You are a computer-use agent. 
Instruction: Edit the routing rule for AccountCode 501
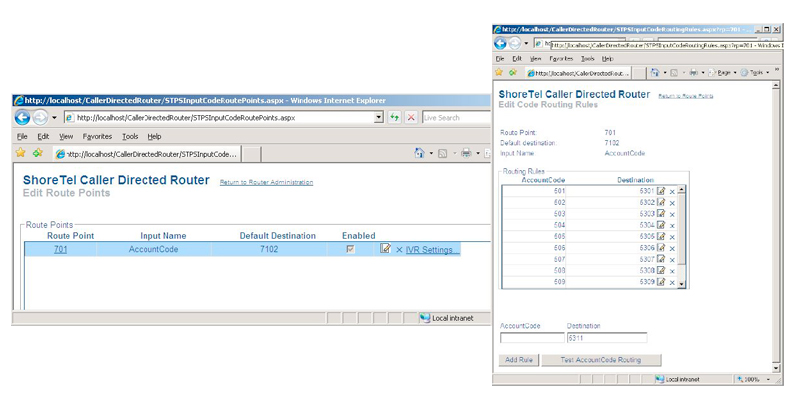(x=661, y=191)
